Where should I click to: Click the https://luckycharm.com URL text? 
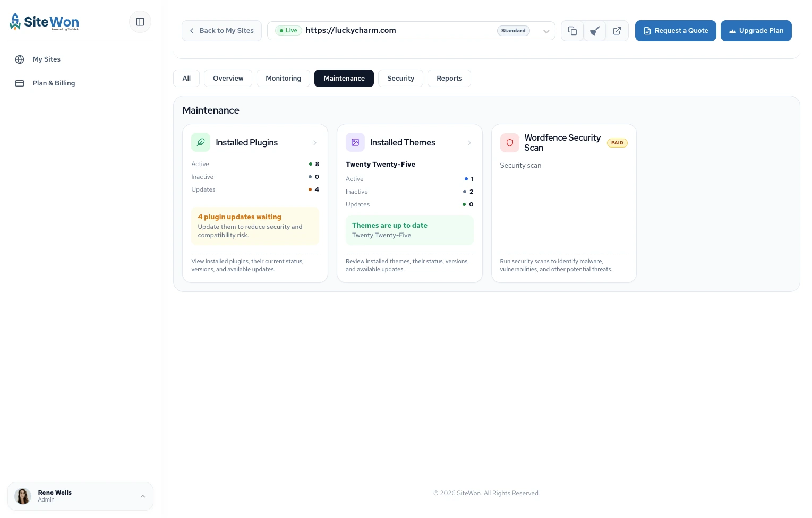pos(351,30)
